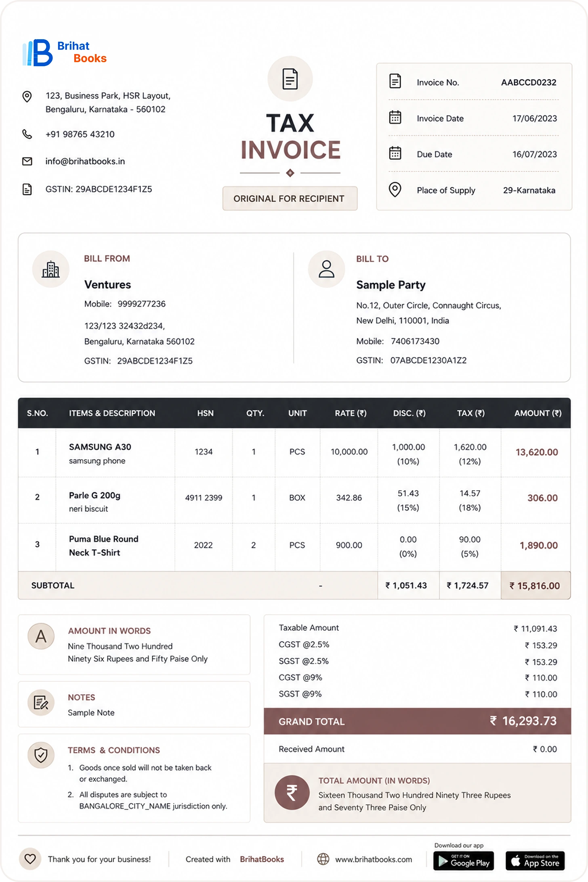Screen dimensions: 588x882
Task: Click the Bill To GSTIN 07ABCDE1230A1Z2
Action: tap(428, 360)
